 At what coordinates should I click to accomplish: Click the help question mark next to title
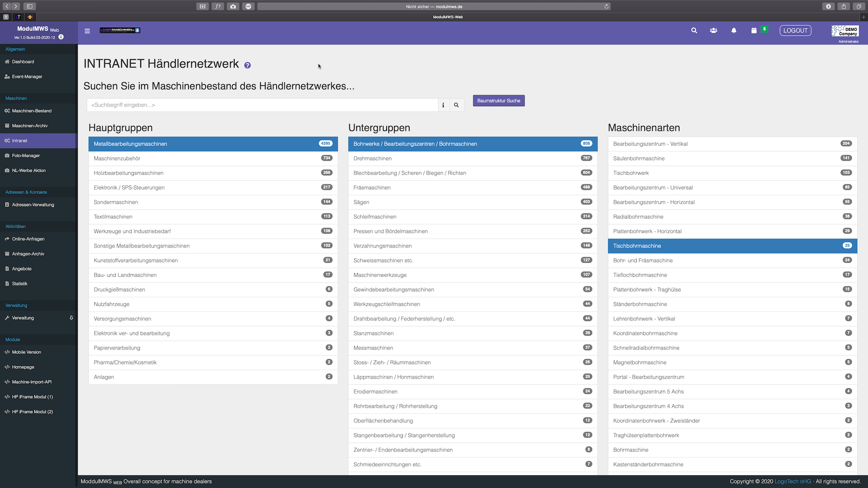pyautogui.click(x=247, y=66)
